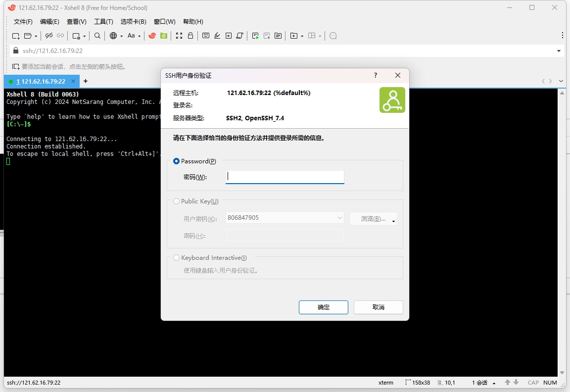The height and width of the screenshot is (392, 570).
Task: Open the address bar history dropdown
Action: pos(559,51)
